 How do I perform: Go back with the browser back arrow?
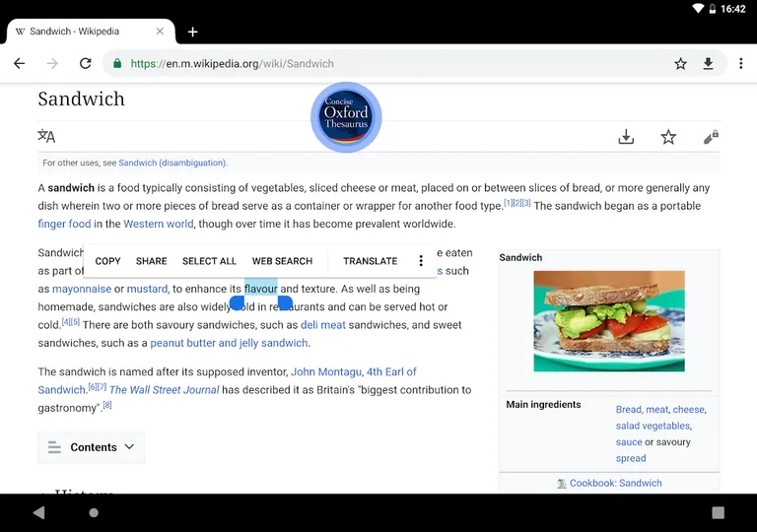pos(20,63)
